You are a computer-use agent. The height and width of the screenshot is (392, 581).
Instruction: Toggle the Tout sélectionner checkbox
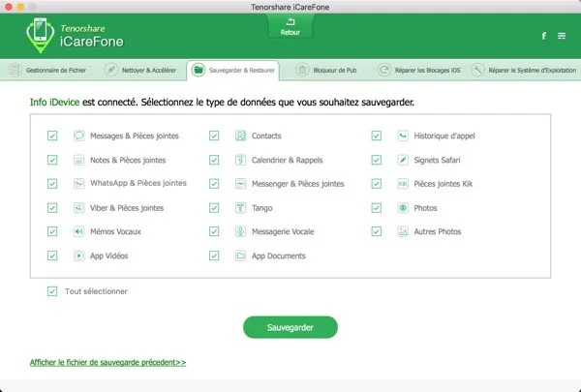(x=52, y=291)
